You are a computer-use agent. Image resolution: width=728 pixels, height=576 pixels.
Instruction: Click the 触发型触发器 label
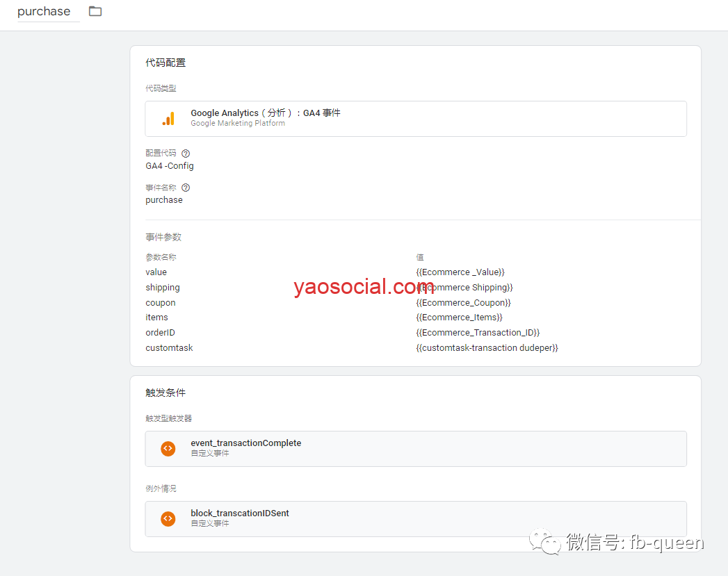pos(168,418)
